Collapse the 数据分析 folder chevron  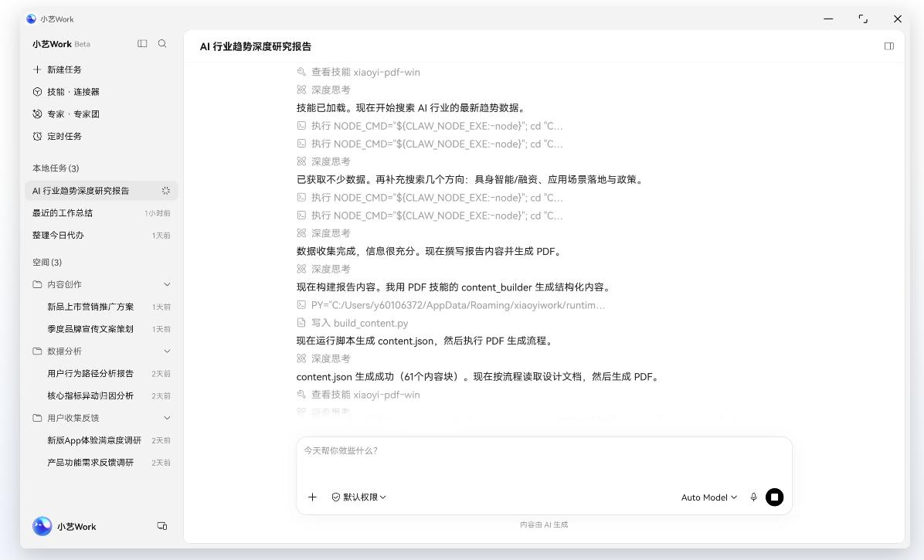pyautogui.click(x=167, y=351)
